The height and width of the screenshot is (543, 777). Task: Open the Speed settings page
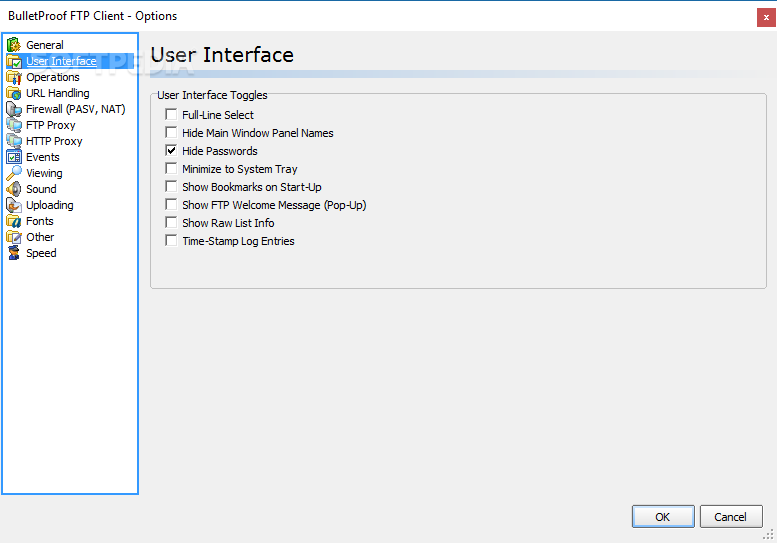pos(41,253)
